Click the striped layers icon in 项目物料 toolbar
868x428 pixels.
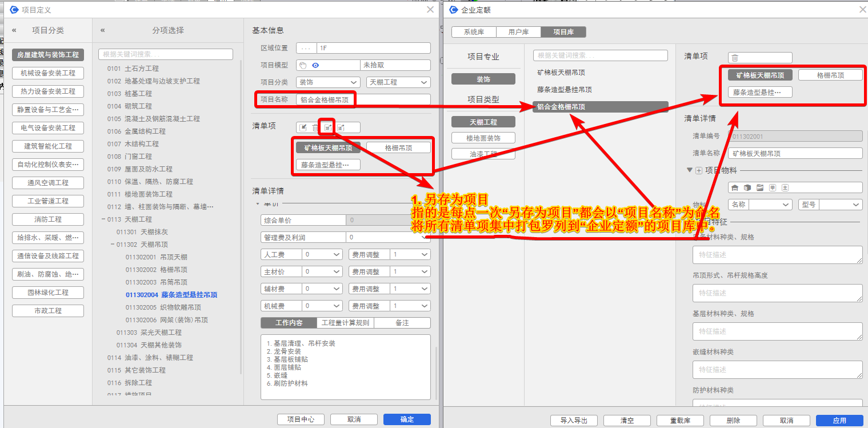tap(760, 187)
